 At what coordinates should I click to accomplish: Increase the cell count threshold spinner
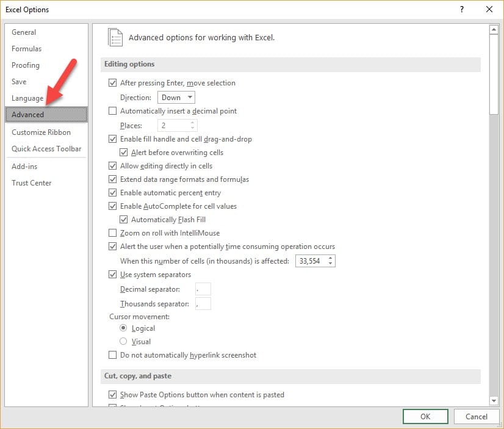tap(331, 258)
